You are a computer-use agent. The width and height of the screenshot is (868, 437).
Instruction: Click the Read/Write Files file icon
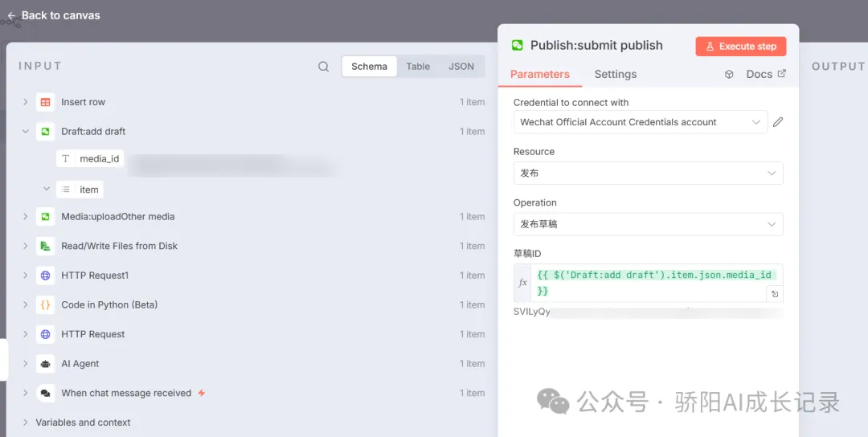tap(45, 246)
